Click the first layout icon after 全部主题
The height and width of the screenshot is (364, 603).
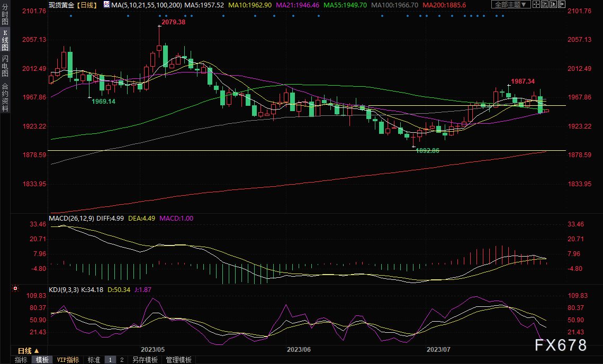[x=537, y=4]
